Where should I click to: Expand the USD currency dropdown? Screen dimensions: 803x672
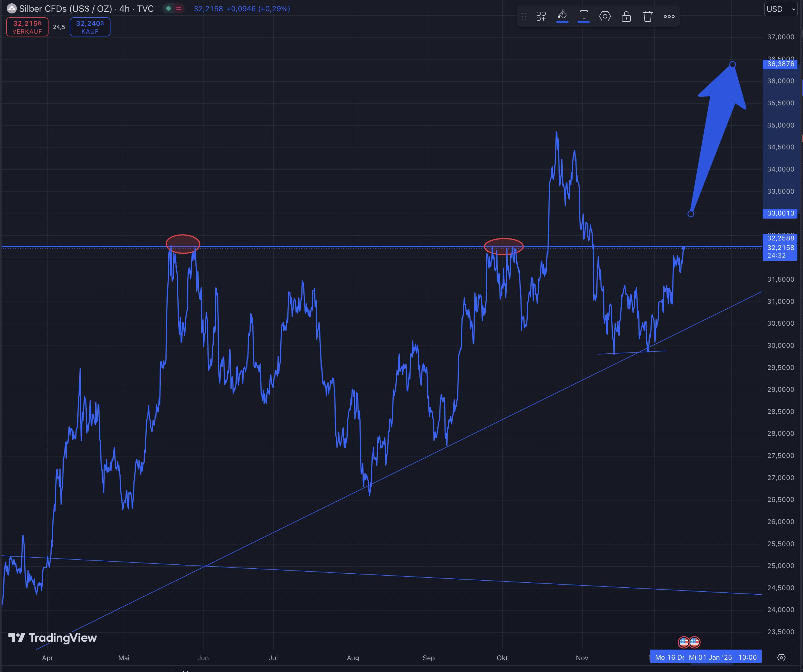click(x=781, y=9)
